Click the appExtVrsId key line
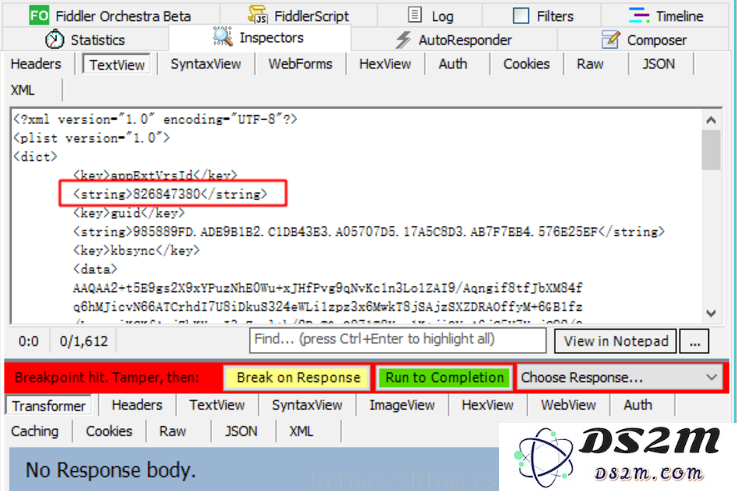 [x=155, y=176]
